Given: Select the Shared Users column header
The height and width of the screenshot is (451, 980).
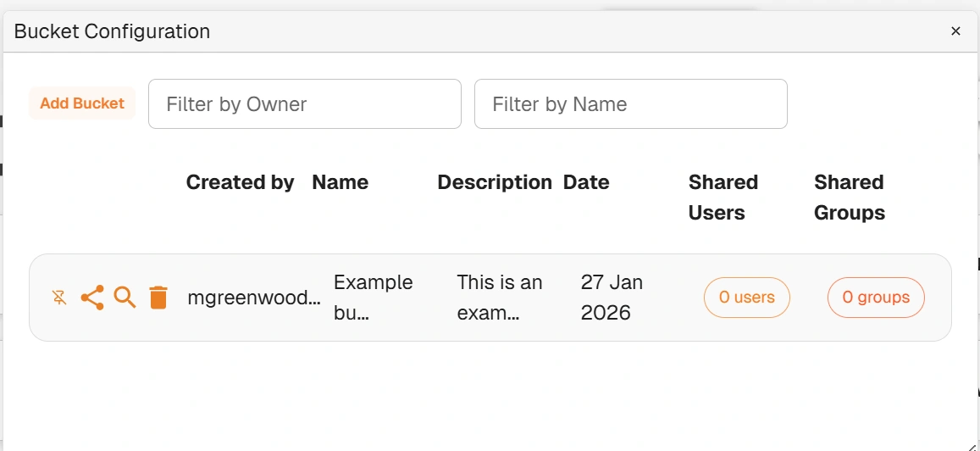Looking at the screenshot, I should click(723, 197).
